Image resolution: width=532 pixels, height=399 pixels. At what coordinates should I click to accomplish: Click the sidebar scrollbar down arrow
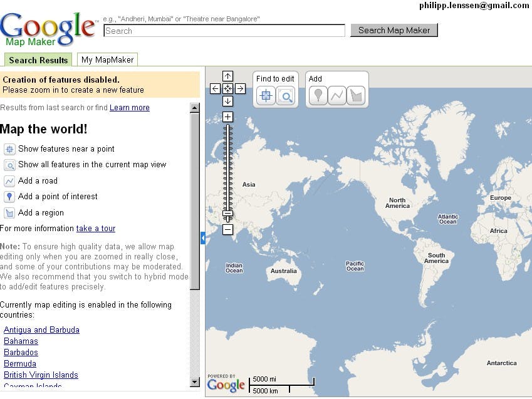195,382
